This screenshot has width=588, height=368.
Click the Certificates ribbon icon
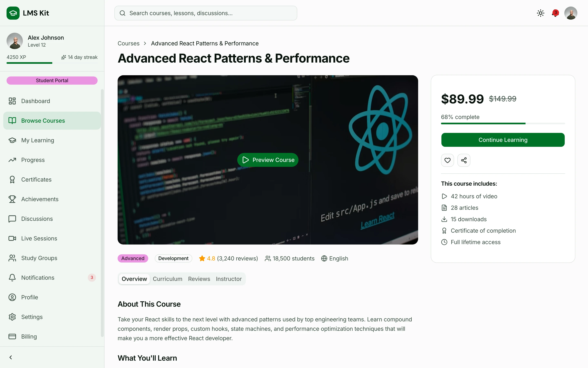pos(12,180)
